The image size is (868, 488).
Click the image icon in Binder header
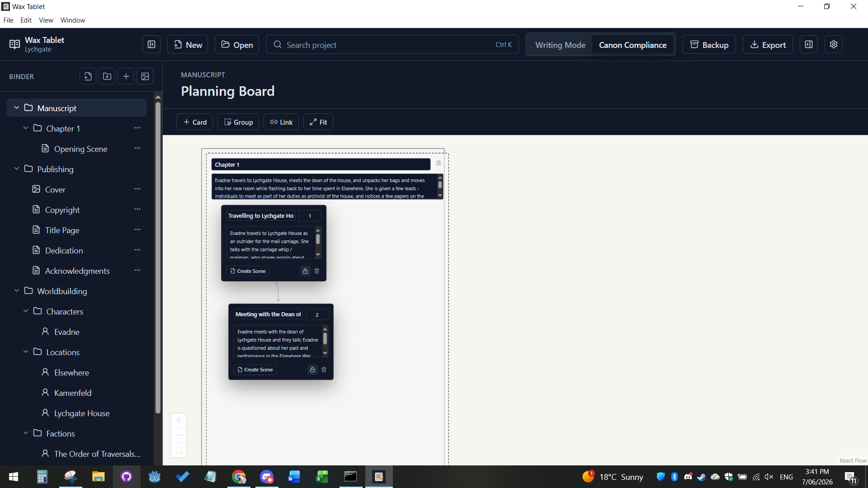[145, 76]
